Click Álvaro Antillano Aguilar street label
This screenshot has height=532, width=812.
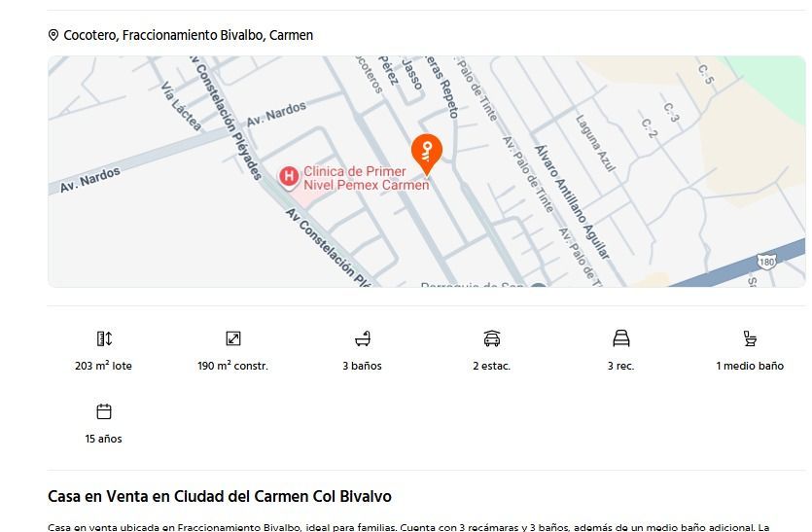pos(572,202)
